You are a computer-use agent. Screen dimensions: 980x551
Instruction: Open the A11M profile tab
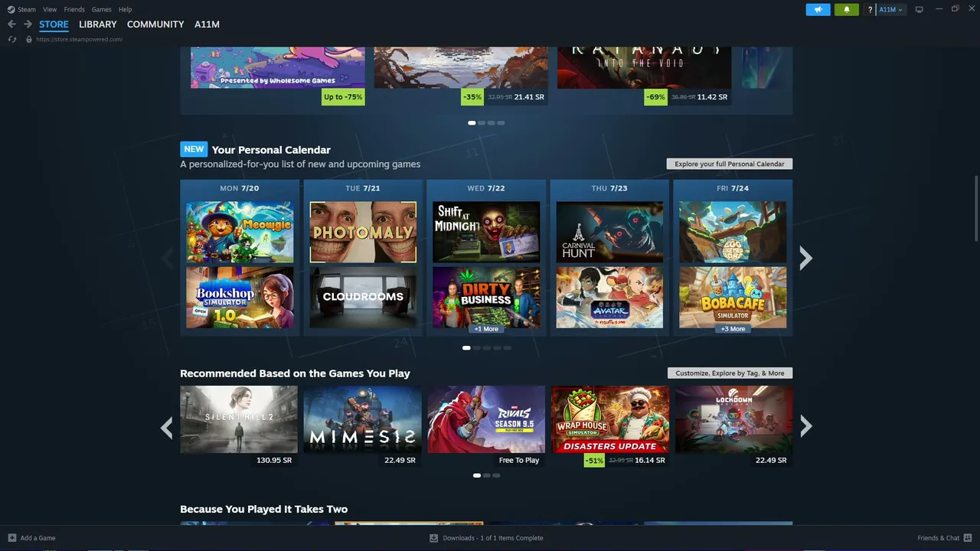tap(207, 24)
